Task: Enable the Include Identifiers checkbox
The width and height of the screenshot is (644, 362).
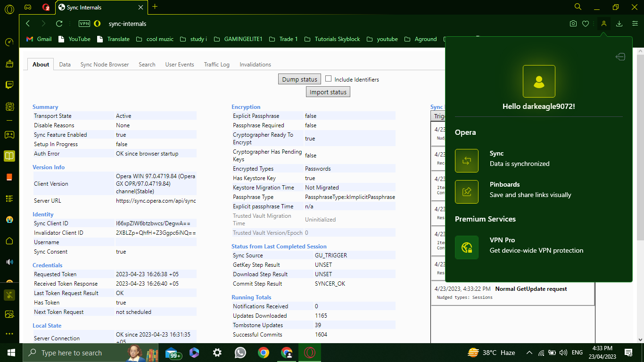Action: (x=329, y=79)
